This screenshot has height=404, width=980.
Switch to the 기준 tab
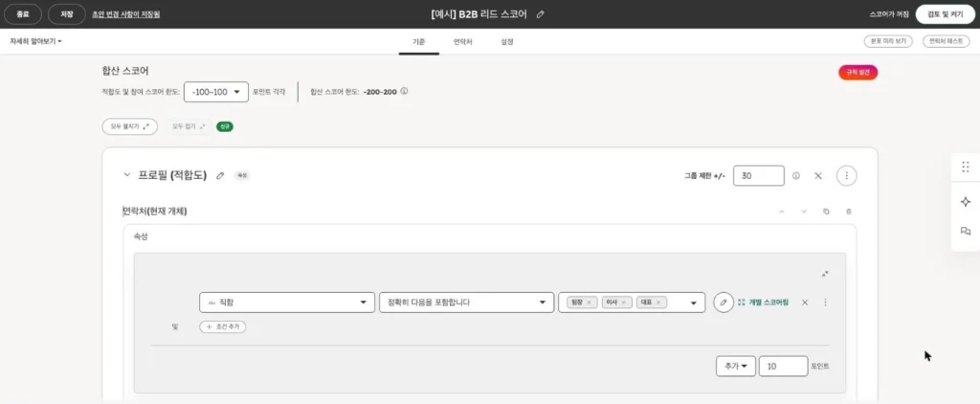[x=419, y=42]
